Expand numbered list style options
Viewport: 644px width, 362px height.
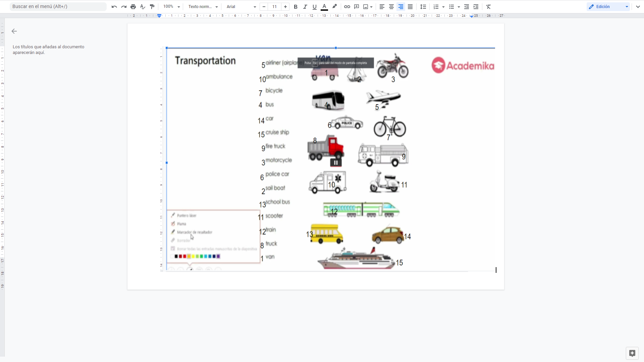(443, 7)
